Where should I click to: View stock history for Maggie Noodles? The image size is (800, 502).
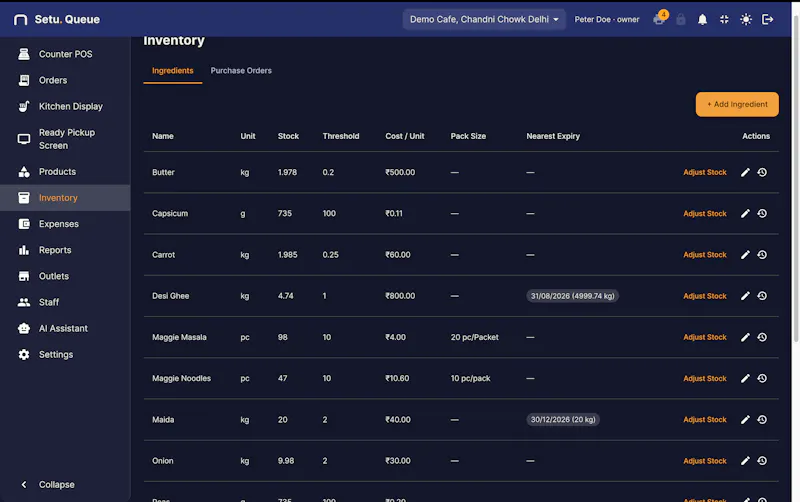click(762, 378)
